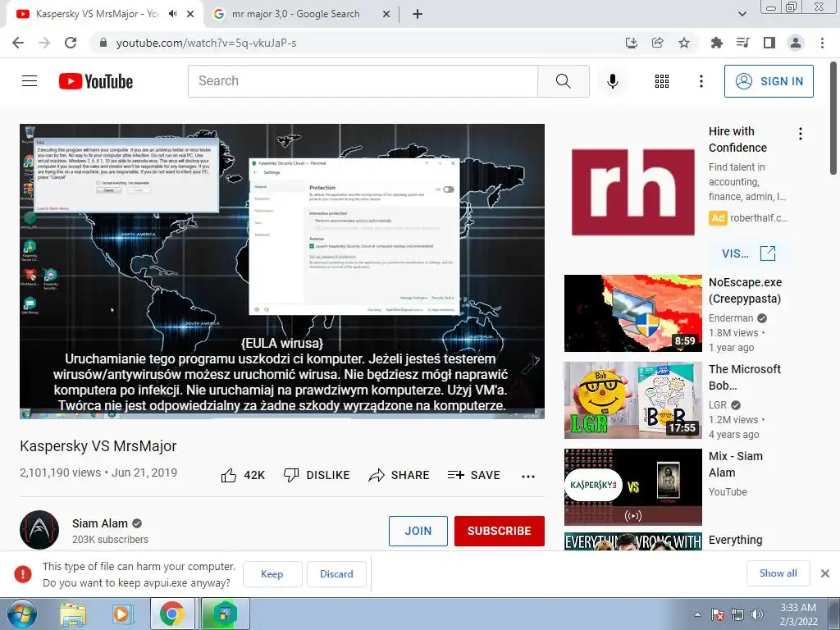Screen dimensions: 840x630
Task: Click the video player to pause
Action: [x=282, y=271]
